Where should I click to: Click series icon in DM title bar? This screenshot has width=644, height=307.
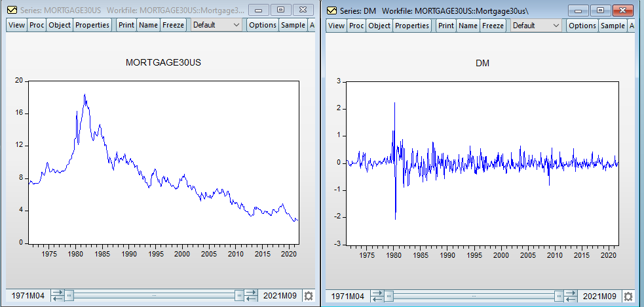point(332,10)
